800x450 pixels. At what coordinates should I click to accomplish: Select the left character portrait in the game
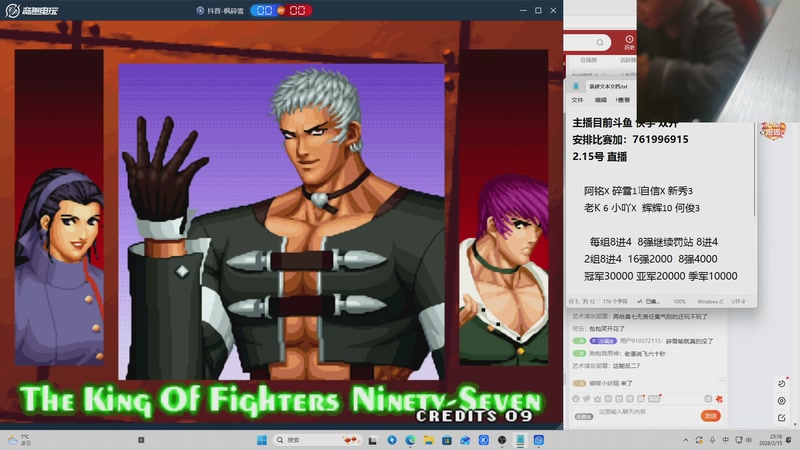click(59, 207)
